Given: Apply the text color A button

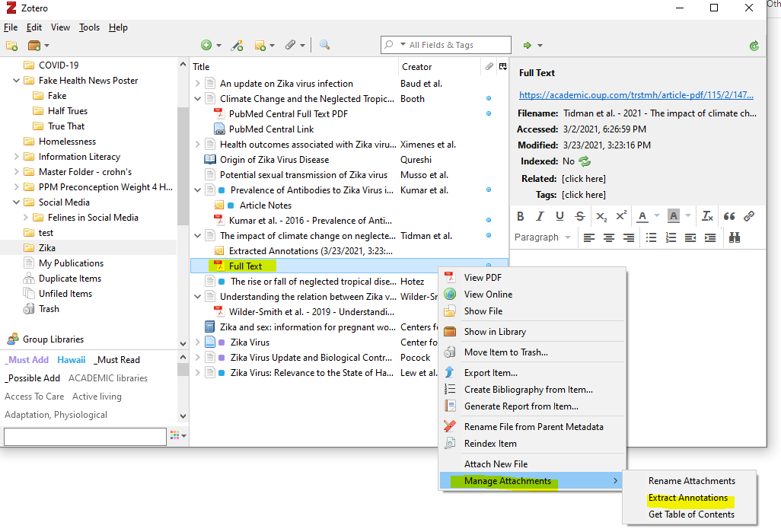Looking at the screenshot, I should coord(642,216).
